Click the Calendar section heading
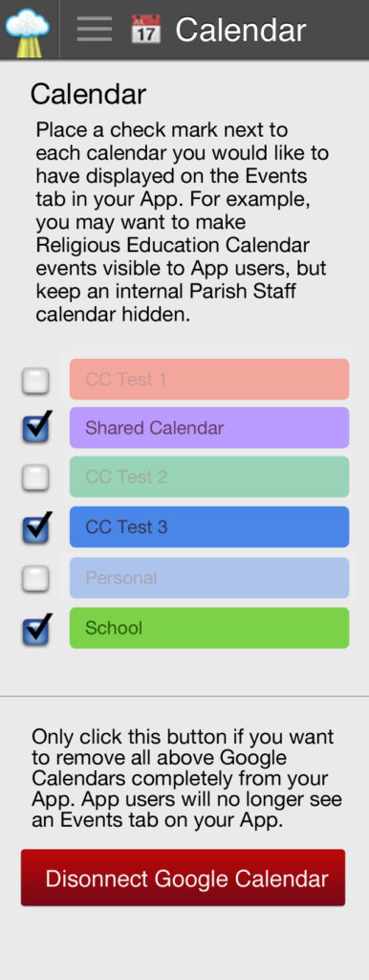 click(x=88, y=95)
